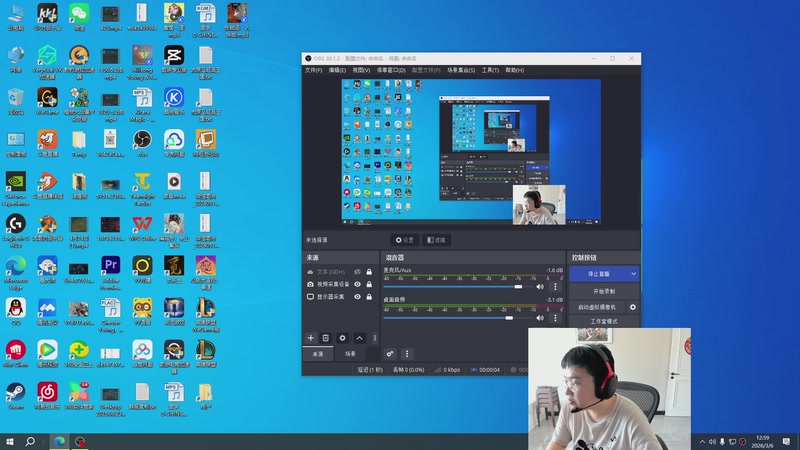
Task: Open the sources toolbar three-dot overflow menu
Action: (374, 338)
